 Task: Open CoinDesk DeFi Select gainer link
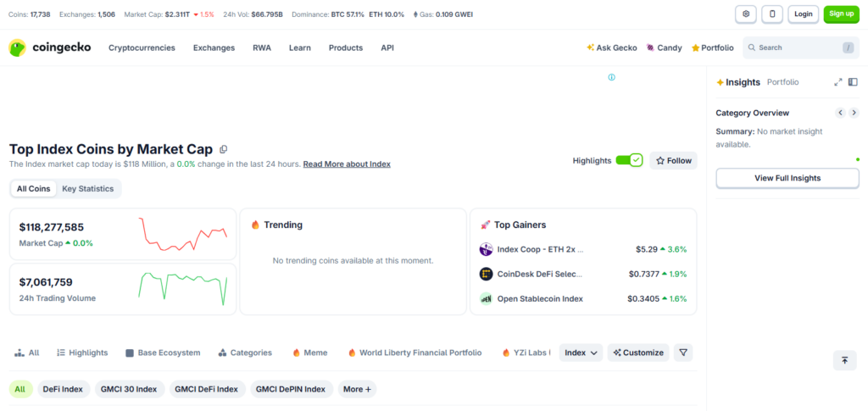[540, 274]
